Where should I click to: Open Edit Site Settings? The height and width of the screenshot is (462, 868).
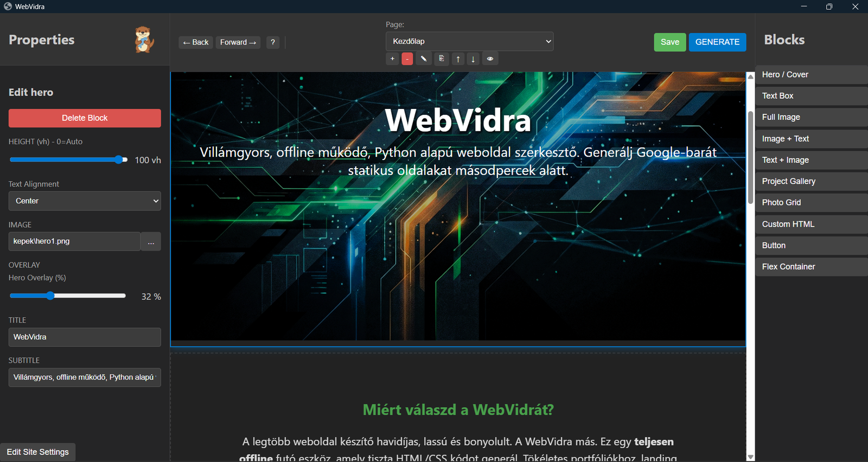click(38, 452)
